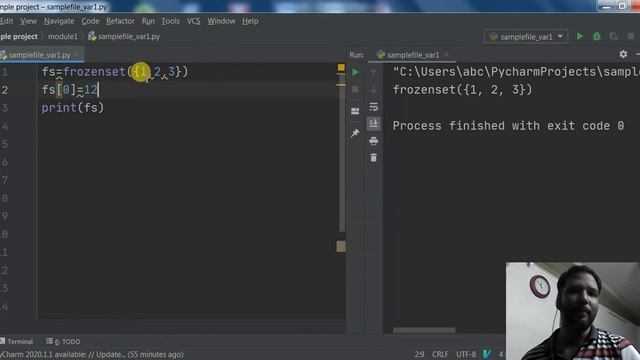
Task: Click line number 3 in gutter
Action: coord(4,108)
